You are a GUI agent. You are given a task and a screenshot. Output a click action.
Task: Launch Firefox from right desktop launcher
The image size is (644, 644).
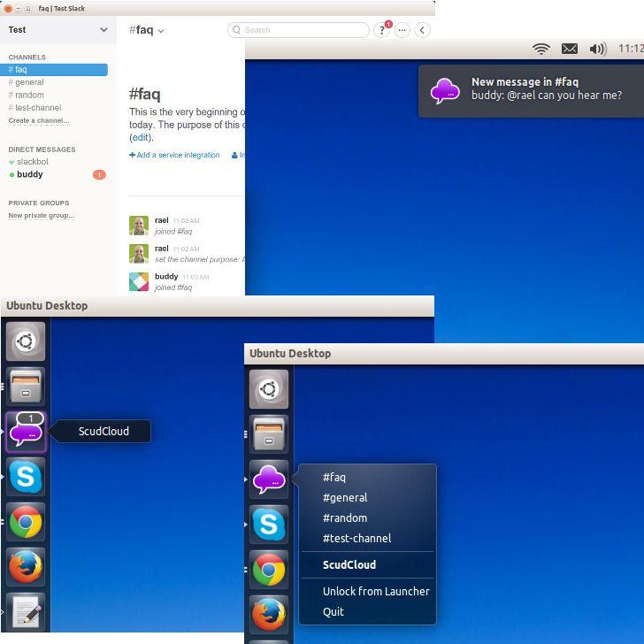269,615
